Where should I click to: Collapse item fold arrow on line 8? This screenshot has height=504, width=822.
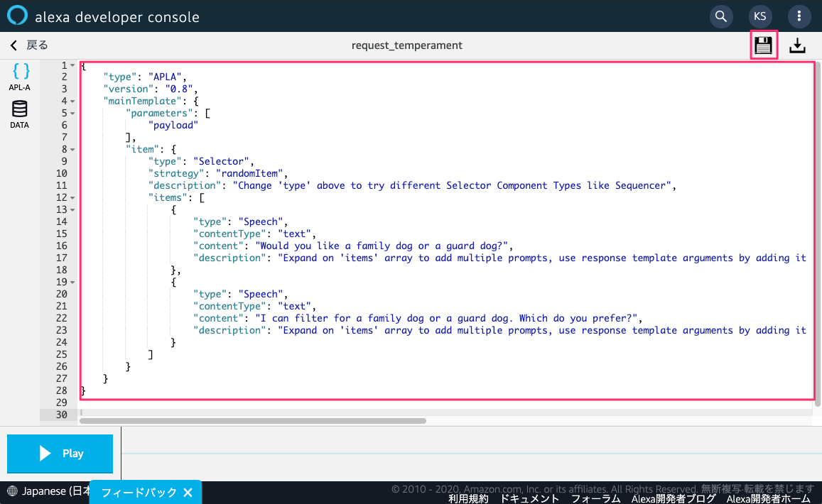click(72, 149)
